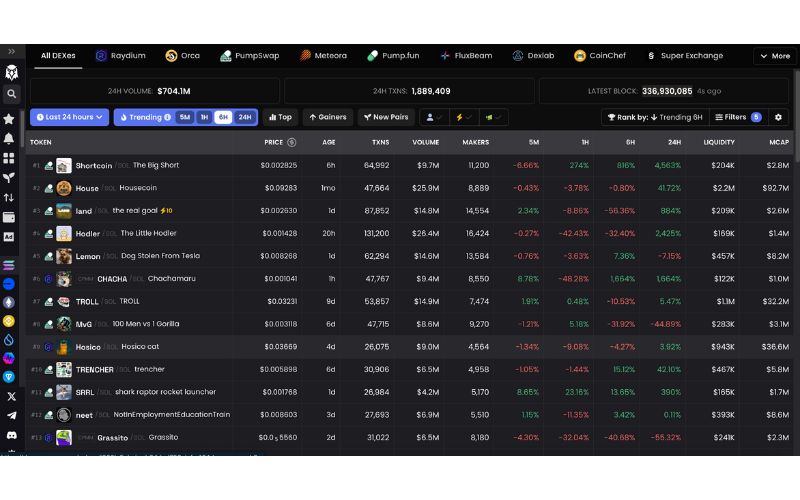Select the Ethereum chain icon in sidebar
The height and width of the screenshot is (500, 800).
9,303
